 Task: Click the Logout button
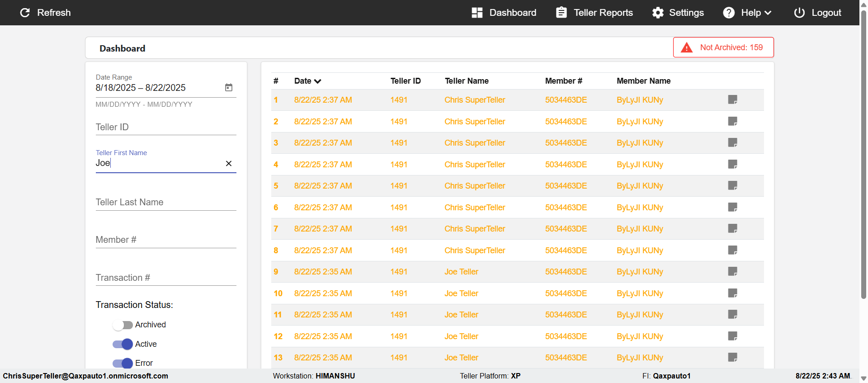tap(817, 13)
